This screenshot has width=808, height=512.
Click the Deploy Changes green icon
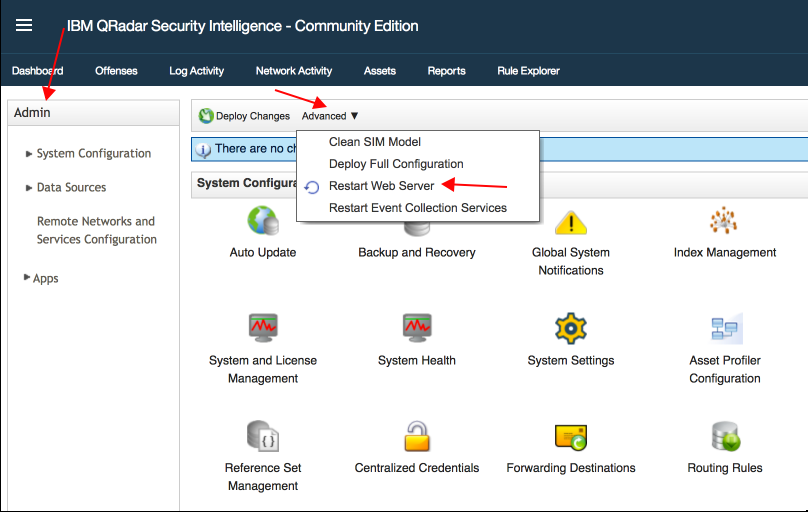206,116
